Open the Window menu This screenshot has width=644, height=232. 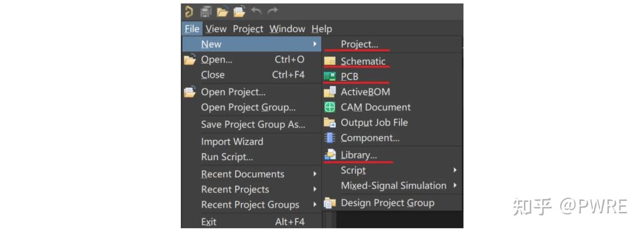(287, 29)
